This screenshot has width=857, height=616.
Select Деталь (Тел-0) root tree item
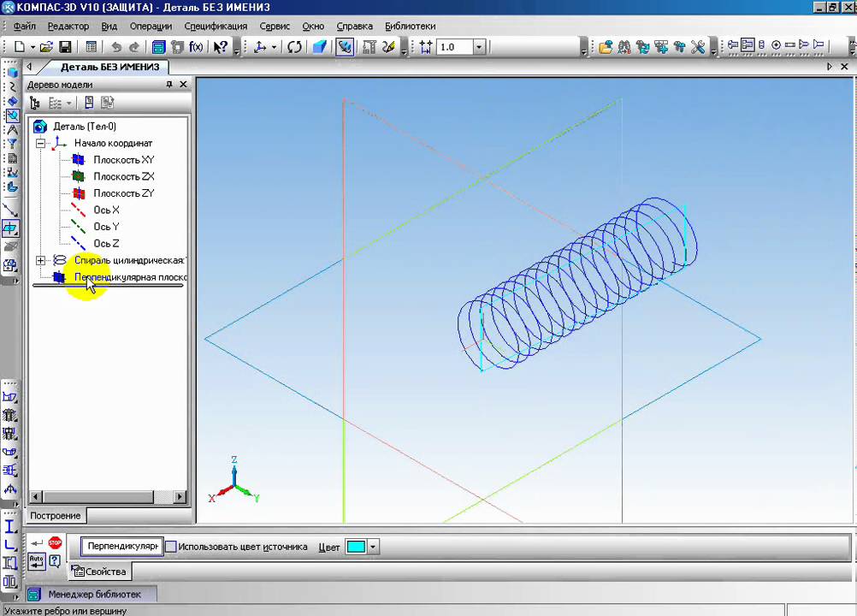tap(84, 127)
